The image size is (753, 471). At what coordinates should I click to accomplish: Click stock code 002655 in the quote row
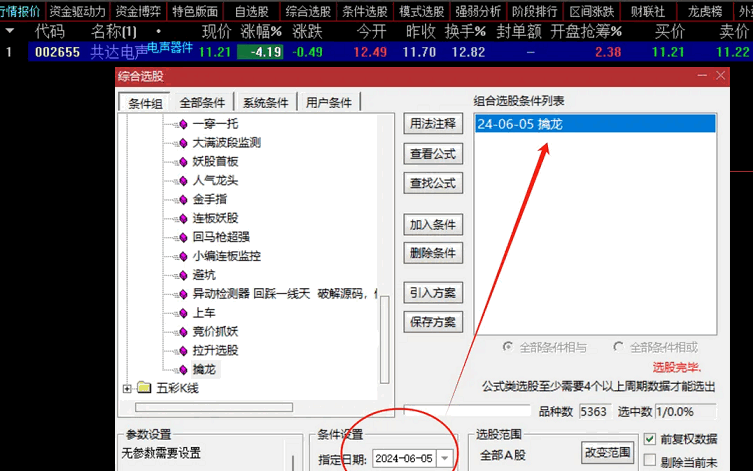point(57,52)
